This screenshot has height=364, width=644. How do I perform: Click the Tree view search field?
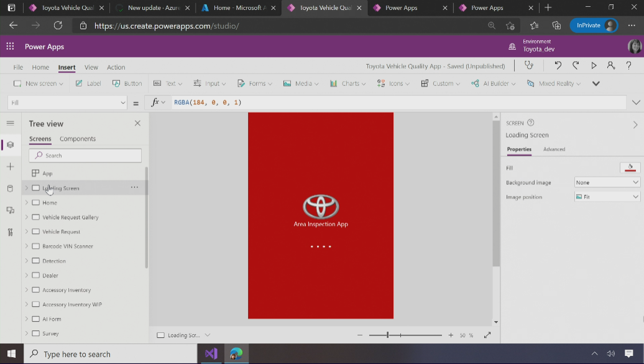coord(85,156)
